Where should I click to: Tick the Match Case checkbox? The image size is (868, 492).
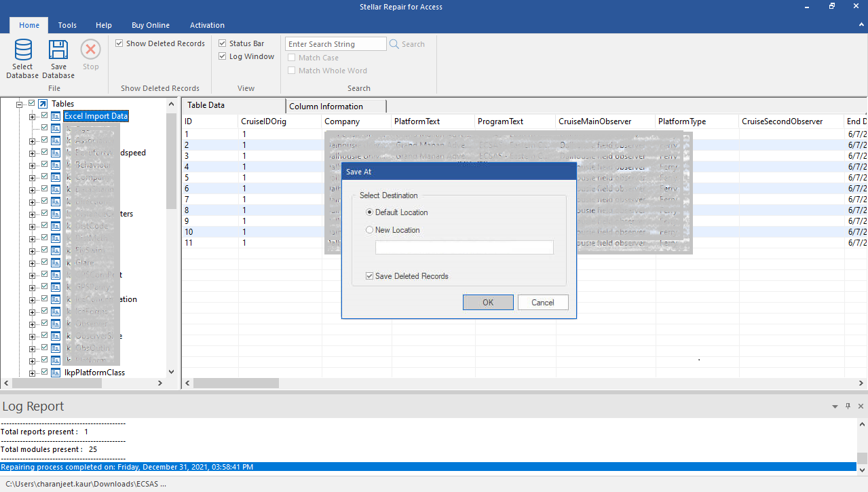pyautogui.click(x=292, y=58)
